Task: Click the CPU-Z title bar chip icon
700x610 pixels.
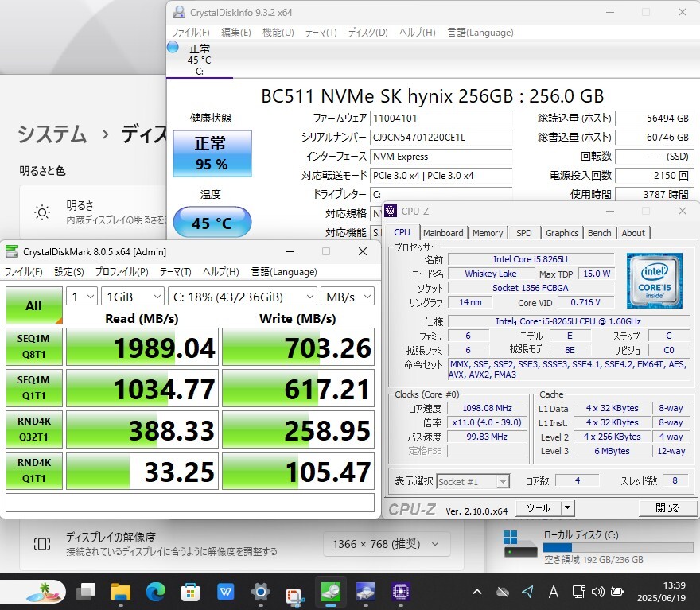Action: pyautogui.click(x=391, y=211)
